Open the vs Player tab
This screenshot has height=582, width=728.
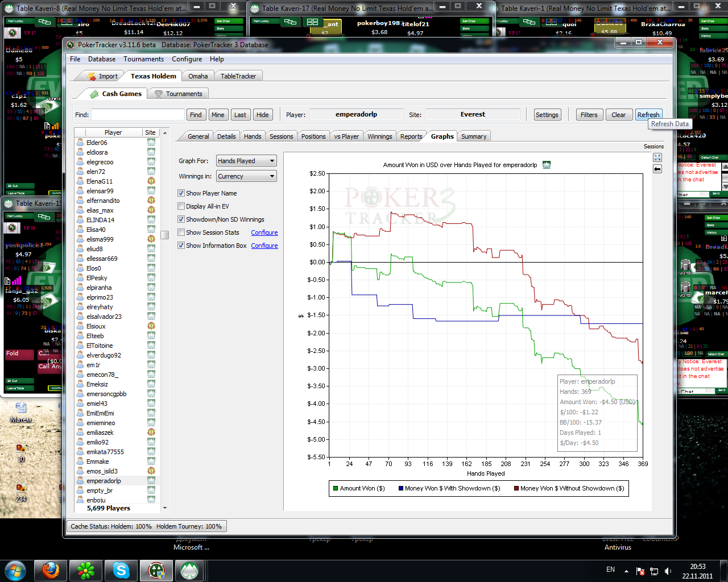coord(346,136)
